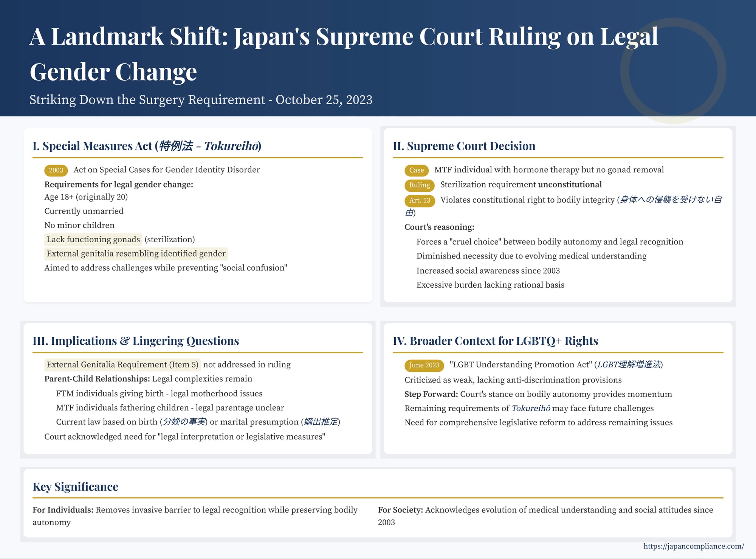Click 'LGBT Understanding Promotion Act' text
The height and width of the screenshot is (559, 756).
[x=556, y=364]
